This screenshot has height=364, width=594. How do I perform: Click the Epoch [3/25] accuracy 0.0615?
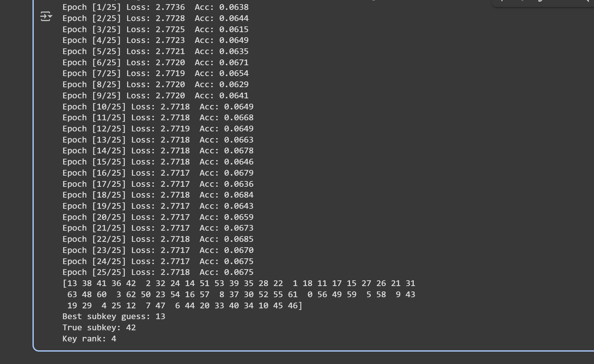click(x=234, y=29)
